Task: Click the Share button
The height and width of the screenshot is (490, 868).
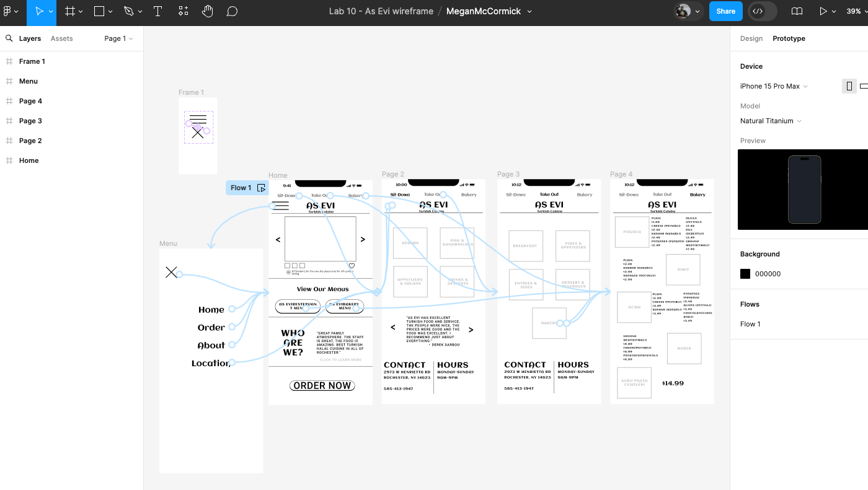Action: point(725,11)
